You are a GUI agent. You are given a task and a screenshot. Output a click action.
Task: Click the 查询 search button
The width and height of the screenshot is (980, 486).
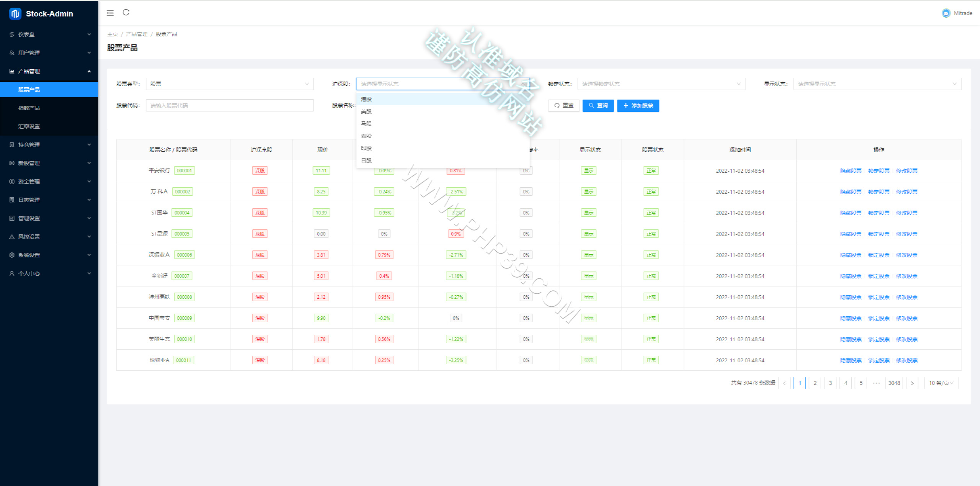[x=598, y=105]
